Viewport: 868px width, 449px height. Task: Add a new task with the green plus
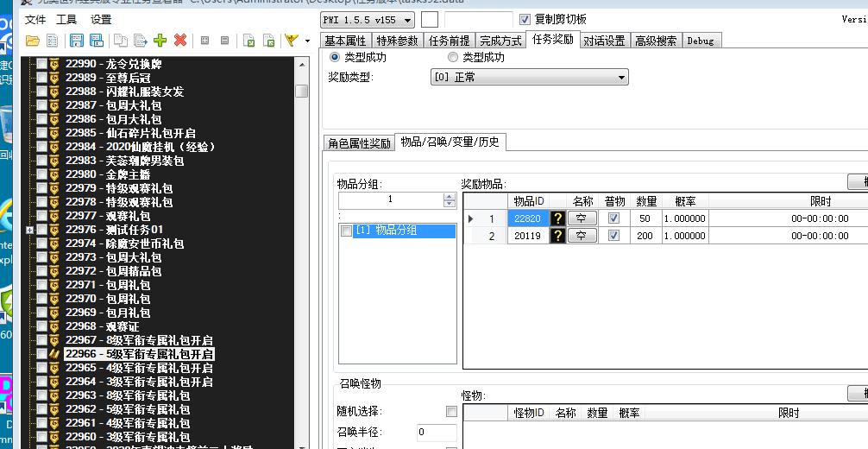[x=160, y=40]
